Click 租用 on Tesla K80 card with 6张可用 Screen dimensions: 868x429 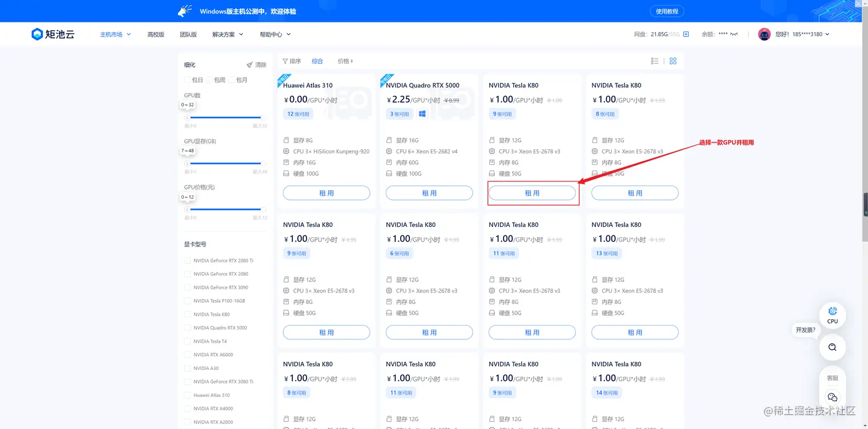429,333
